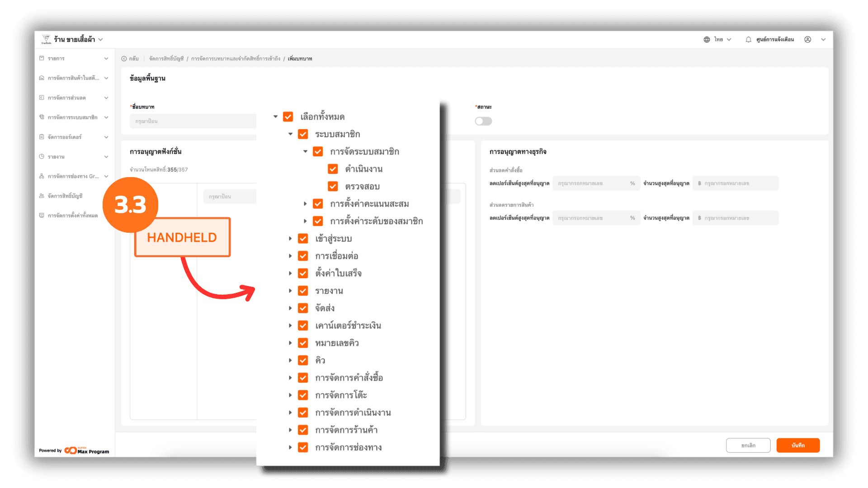Click the จัดการออร์เดอร์ sidebar icon
The height and width of the screenshot is (488, 868).
coord(42,137)
